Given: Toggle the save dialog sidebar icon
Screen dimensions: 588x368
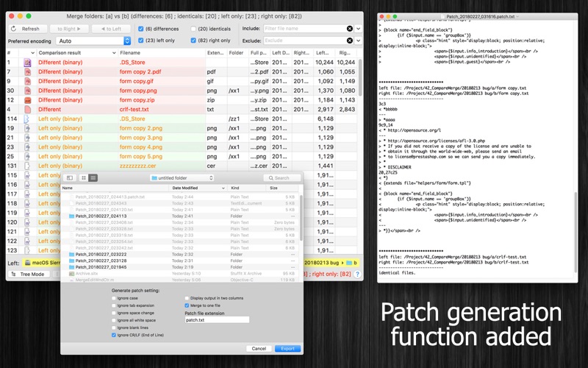Looking at the screenshot, I should click(x=70, y=177).
